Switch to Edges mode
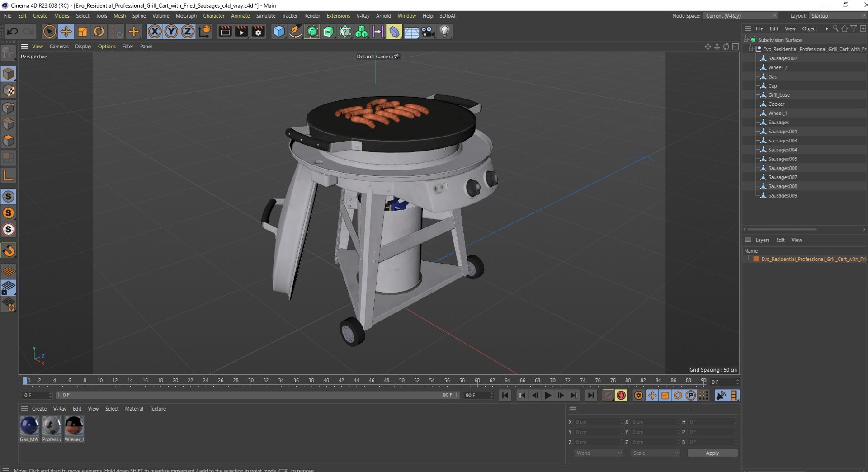Screen dimensions: 868x472 pyautogui.click(x=9, y=124)
